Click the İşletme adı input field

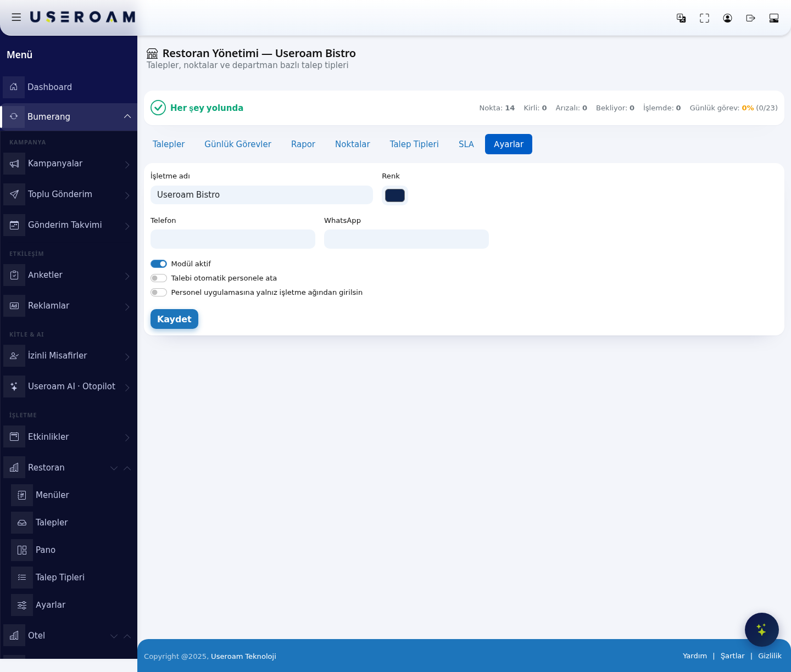261,195
